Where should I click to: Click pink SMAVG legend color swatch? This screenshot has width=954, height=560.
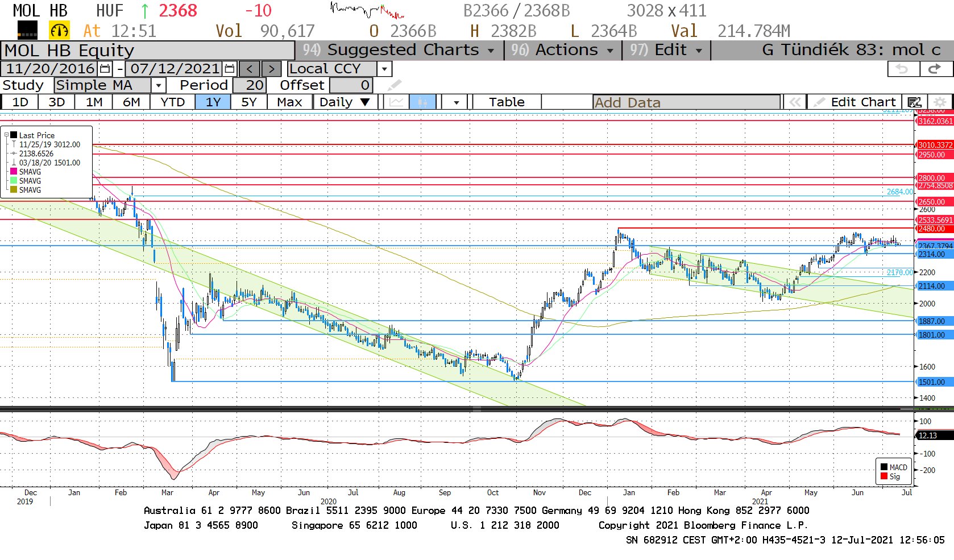(14, 171)
